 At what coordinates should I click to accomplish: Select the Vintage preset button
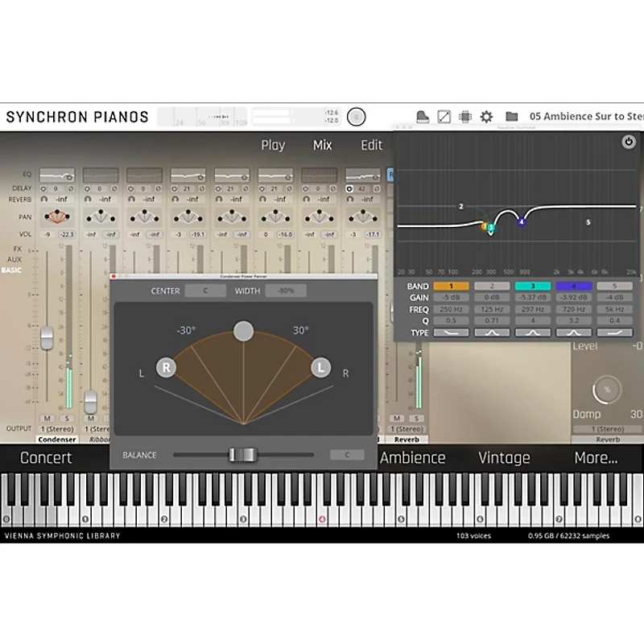(x=504, y=458)
